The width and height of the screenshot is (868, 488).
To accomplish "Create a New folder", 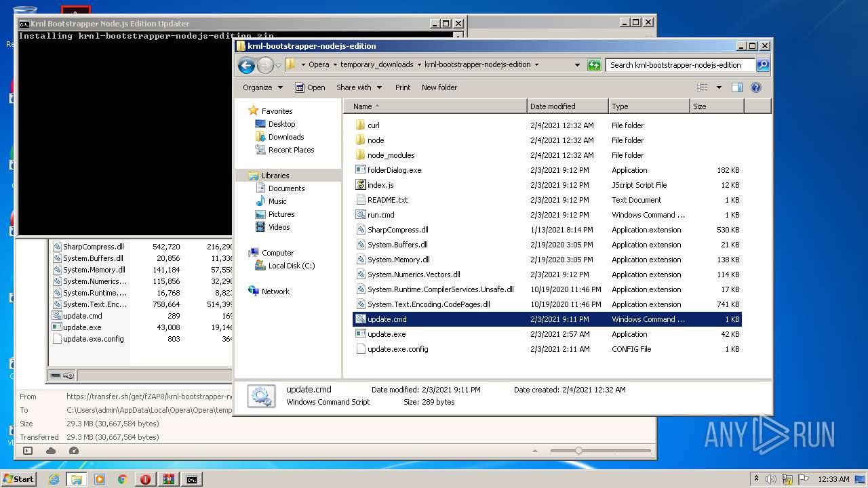I will (439, 87).
